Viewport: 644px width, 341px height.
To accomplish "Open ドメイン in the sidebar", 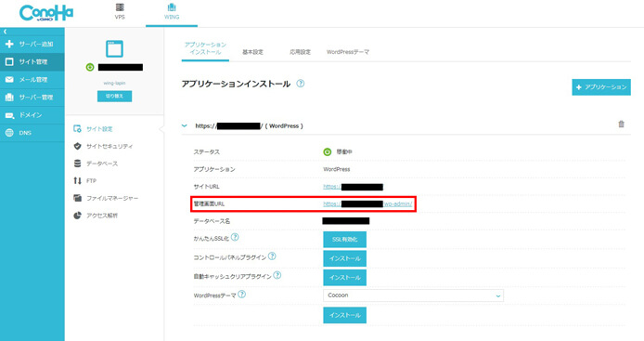I will (32, 115).
